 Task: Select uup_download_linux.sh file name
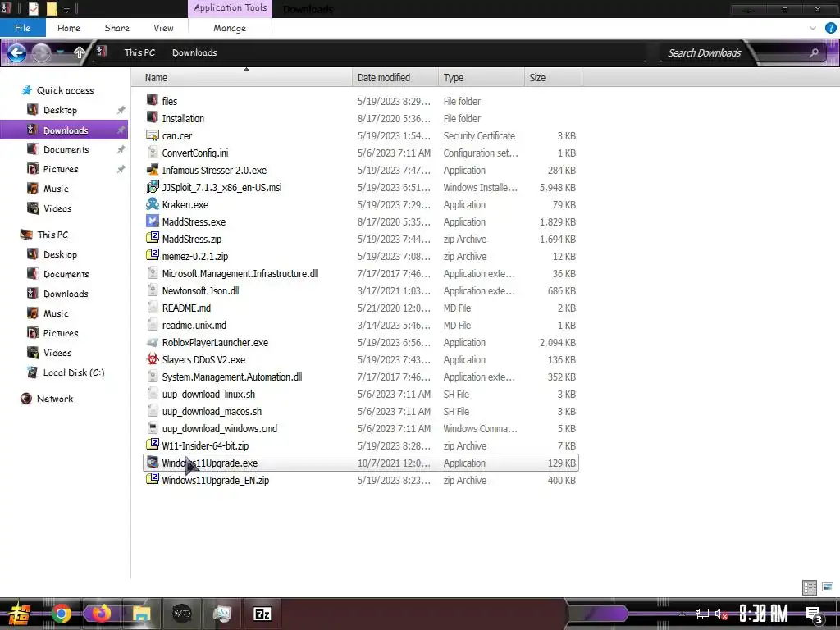point(208,394)
